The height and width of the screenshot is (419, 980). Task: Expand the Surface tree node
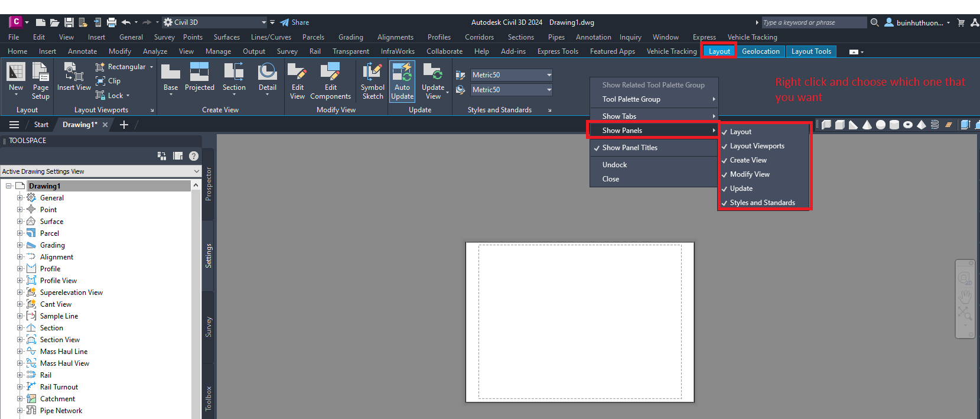(19, 222)
